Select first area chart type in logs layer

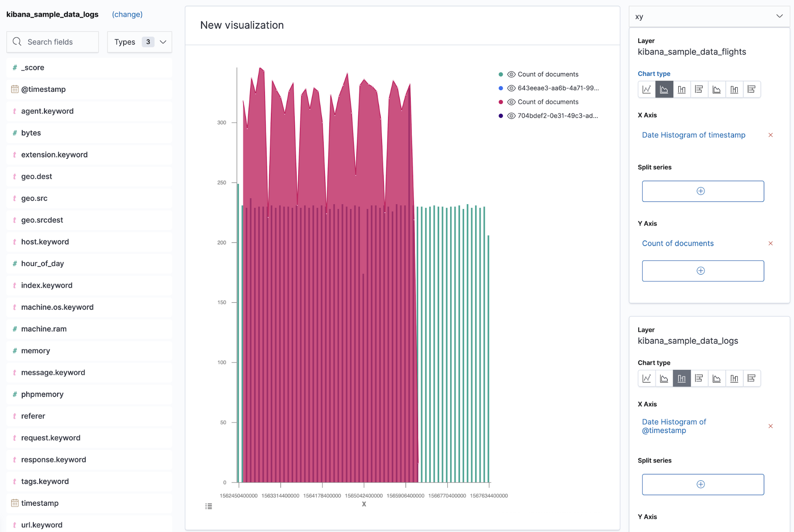point(664,378)
